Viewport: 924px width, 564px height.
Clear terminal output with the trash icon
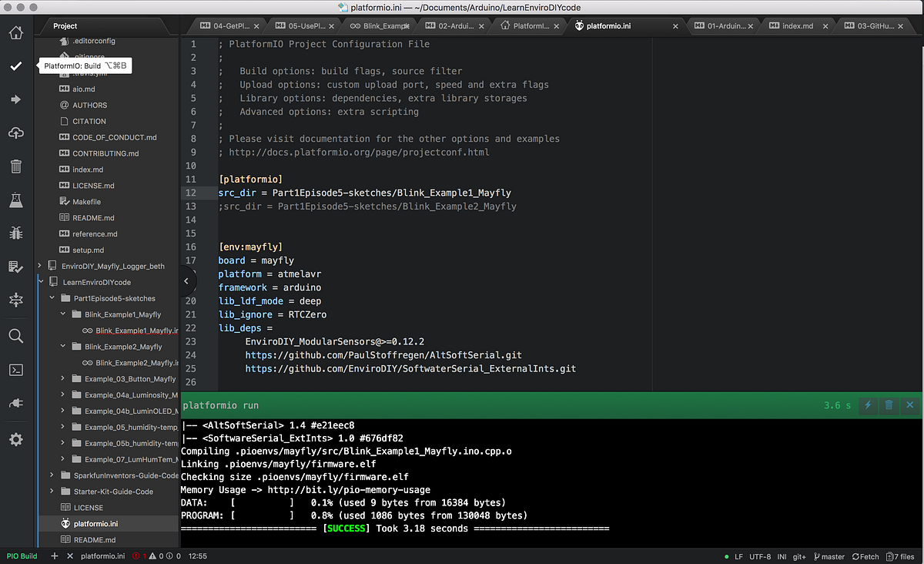coord(889,405)
